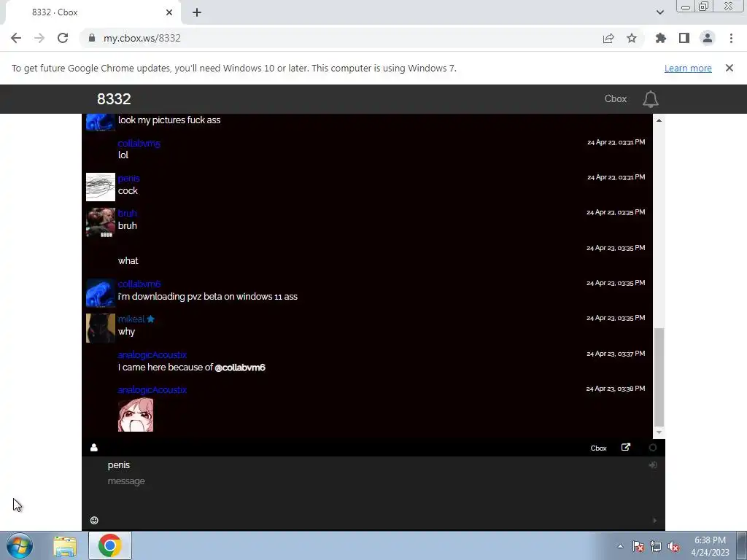Click the Learn more link in update banner

(688, 68)
